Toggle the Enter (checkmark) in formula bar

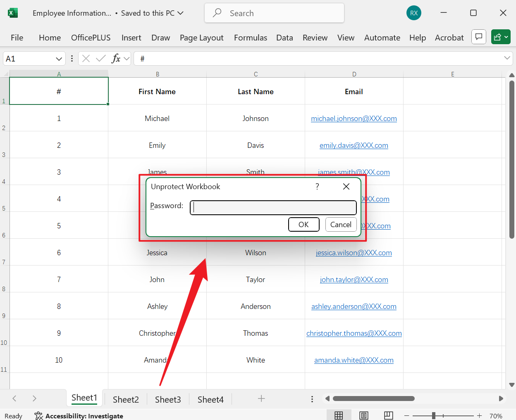coord(100,58)
